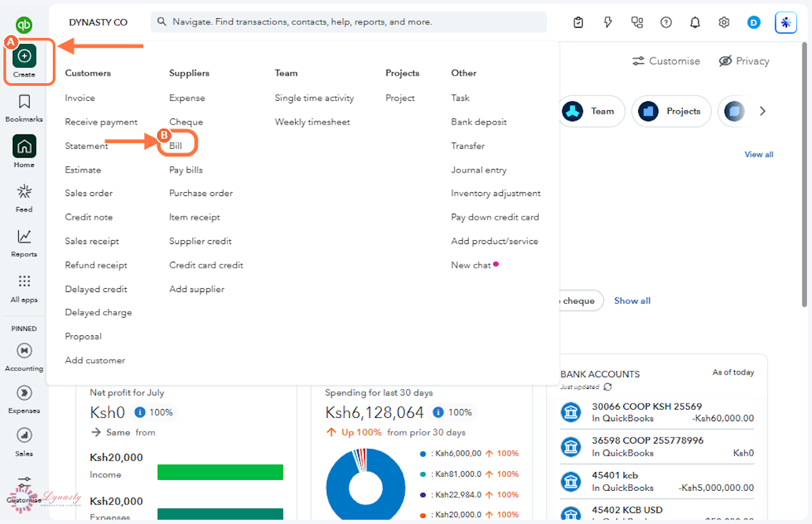Click bank icon for 36598 COOP account
Image resolution: width=812 pixels, height=524 pixels.
pyautogui.click(x=571, y=446)
